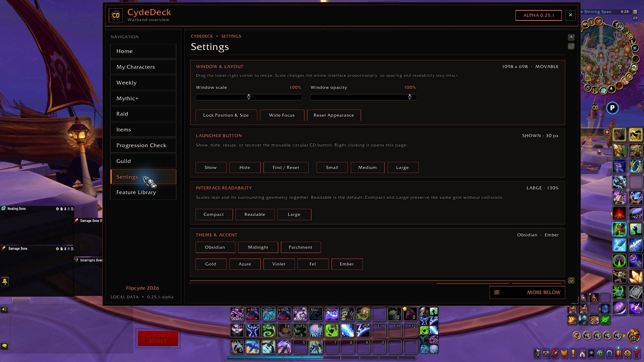Switch to the General chat tab
This screenshot has height=362, width=644.
(21, 300)
